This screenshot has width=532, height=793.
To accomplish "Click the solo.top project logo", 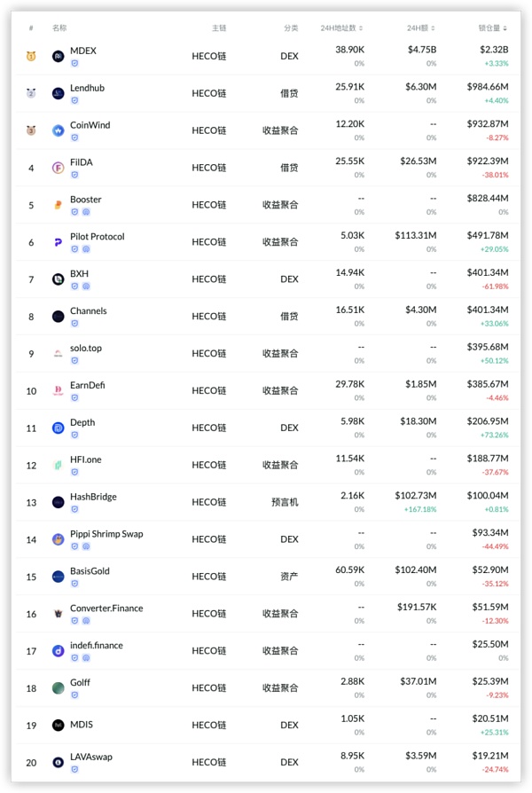I will point(59,354).
